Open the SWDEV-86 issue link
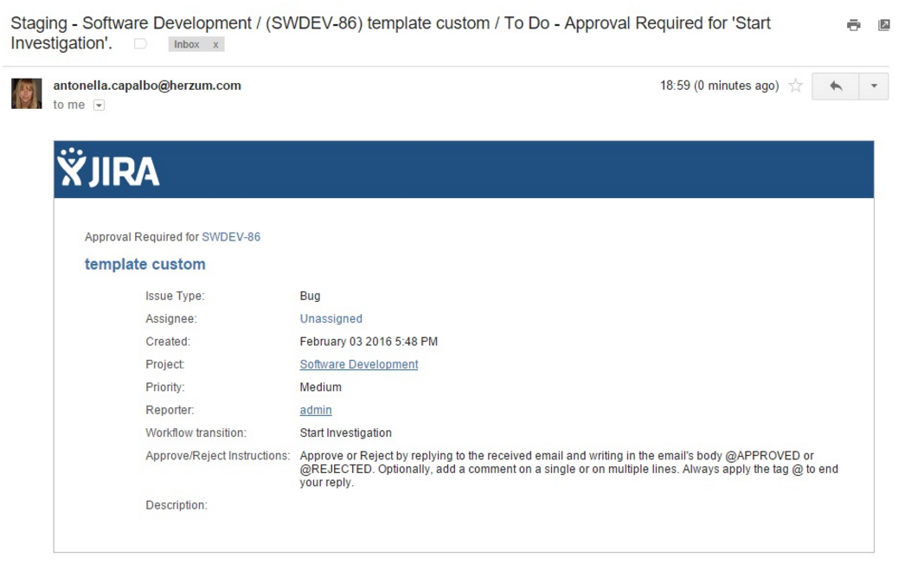 231,237
